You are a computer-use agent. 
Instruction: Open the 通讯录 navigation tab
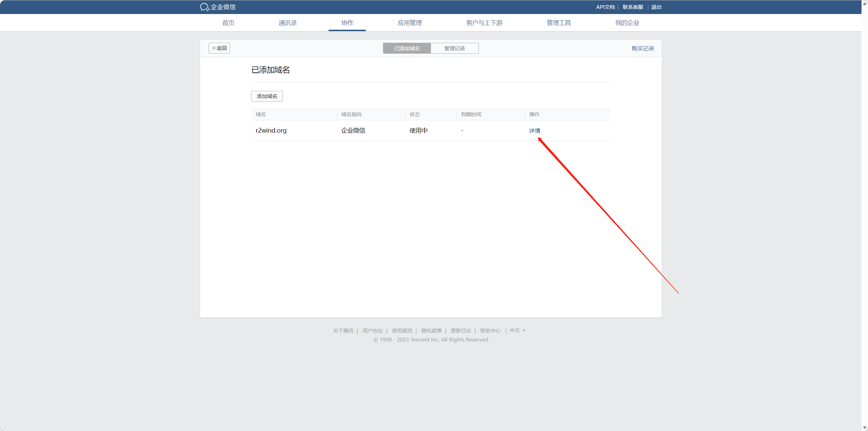(x=288, y=23)
